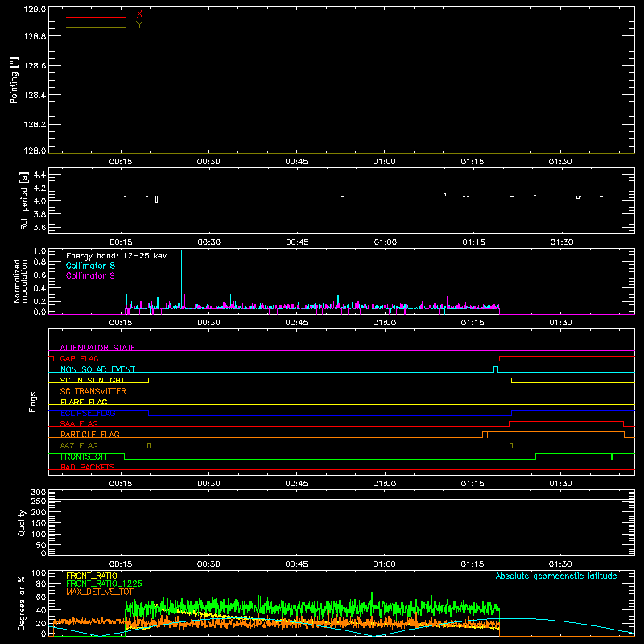The height and width of the screenshot is (644, 644).
Task: Click the first A47_FLAG pulse
Action: 149,446
